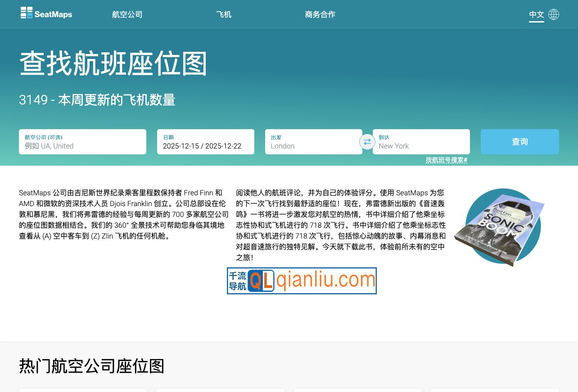578x392 pixels.
Task: Click the 查找航班座位图 page heading
Action: tap(113, 64)
